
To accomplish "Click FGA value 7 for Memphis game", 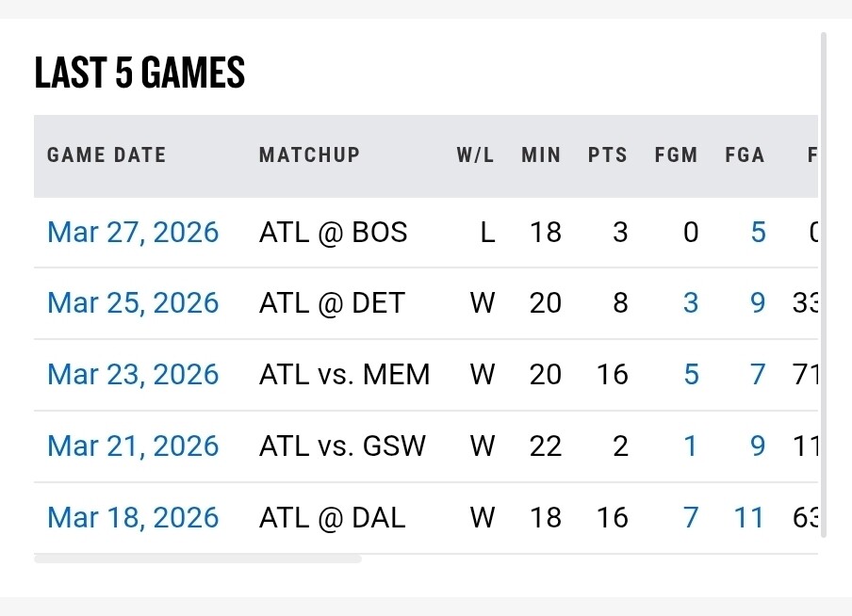I will (758, 375).
